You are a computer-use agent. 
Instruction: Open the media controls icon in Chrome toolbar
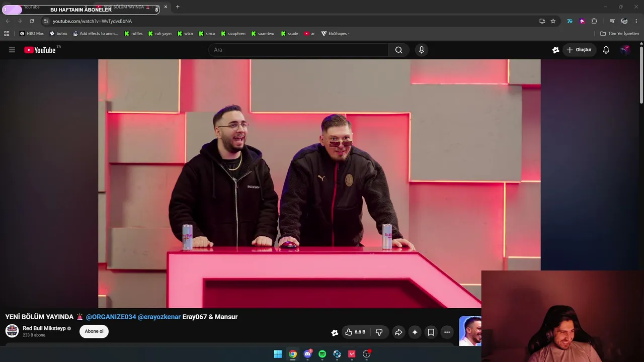612,21
